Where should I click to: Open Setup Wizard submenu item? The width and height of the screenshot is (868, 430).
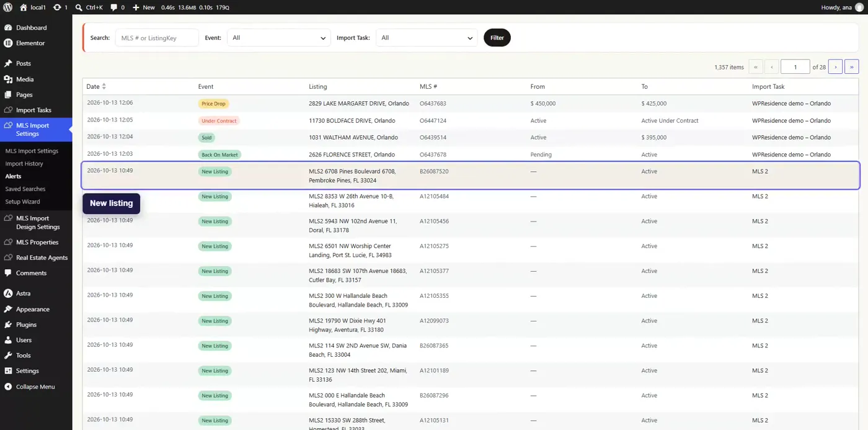point(22,202)
